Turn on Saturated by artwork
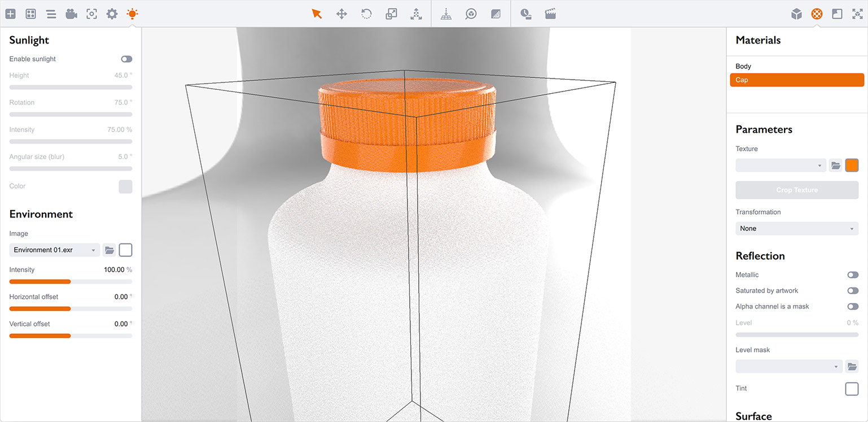The image size is (868, 422). 853,290
